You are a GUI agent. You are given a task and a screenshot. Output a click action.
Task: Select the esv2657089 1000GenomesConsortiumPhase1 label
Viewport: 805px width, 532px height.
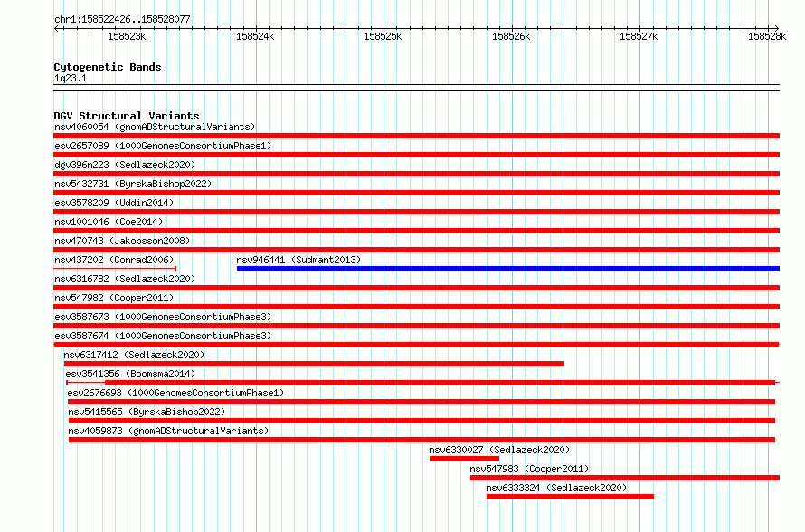163,146
